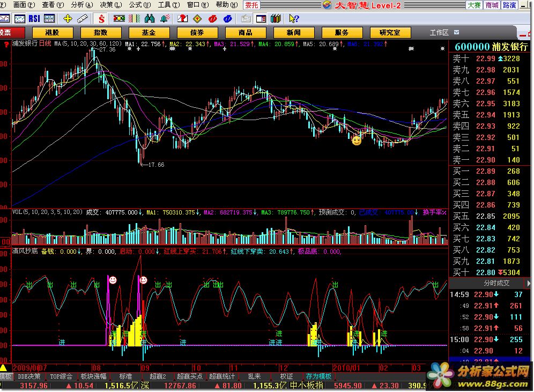Open the 查看 menu
The height and width of the screenshot is (392, 534).
[53, 5]
